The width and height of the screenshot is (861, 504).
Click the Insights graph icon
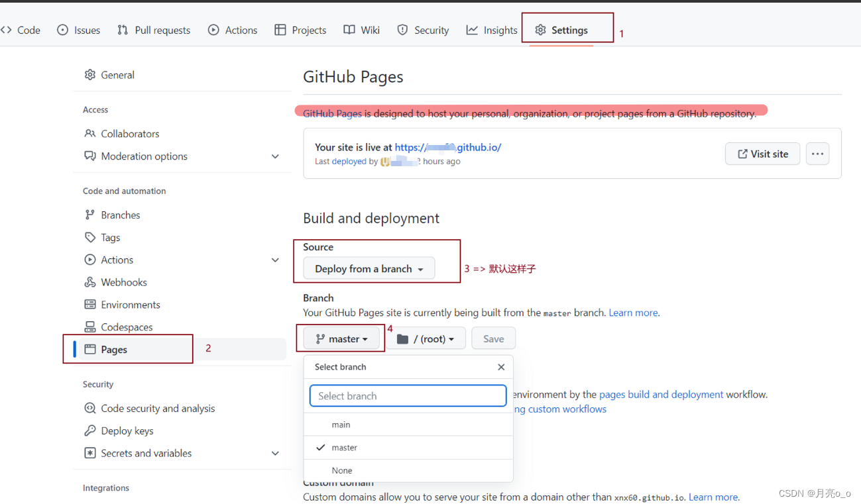[x=472, y=30]
